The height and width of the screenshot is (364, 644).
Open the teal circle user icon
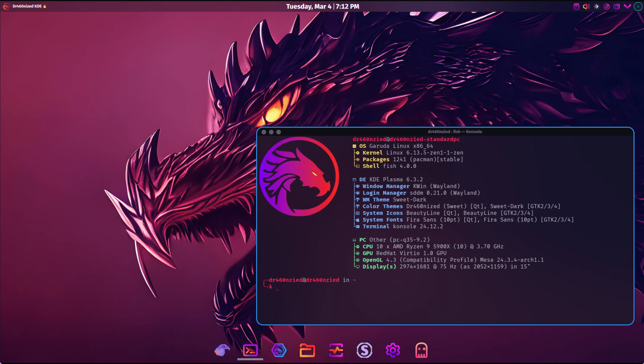[x=638, y=6]
